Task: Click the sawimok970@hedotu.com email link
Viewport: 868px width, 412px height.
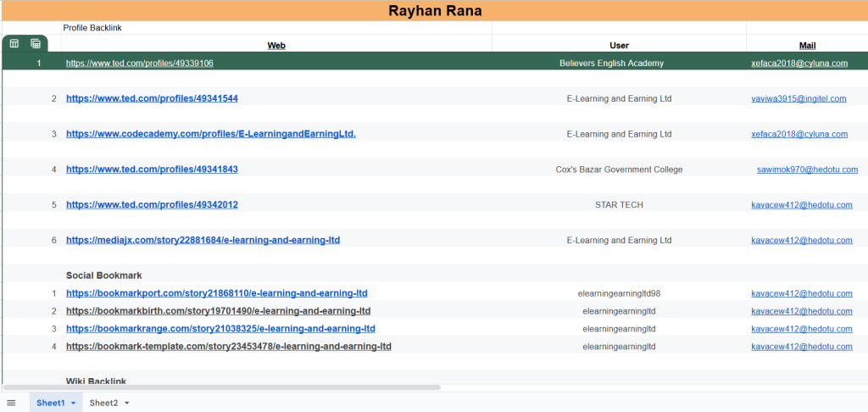Action: (x=808, y=170)
